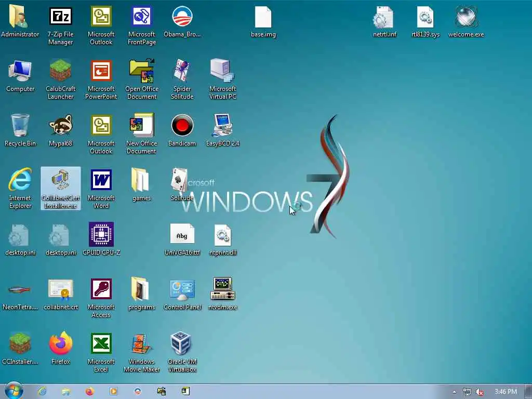
Task: Open Windows Explorer from the taskbar
Action: click(66, 392)
